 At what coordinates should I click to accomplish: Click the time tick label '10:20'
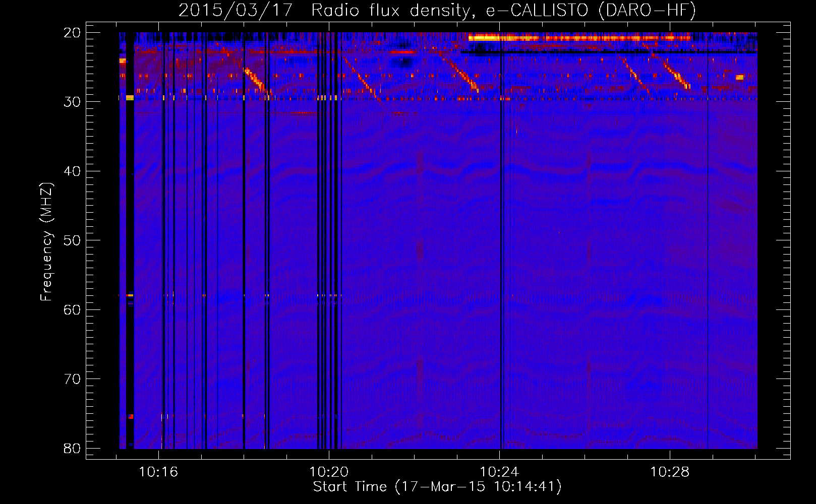point(329,472)
